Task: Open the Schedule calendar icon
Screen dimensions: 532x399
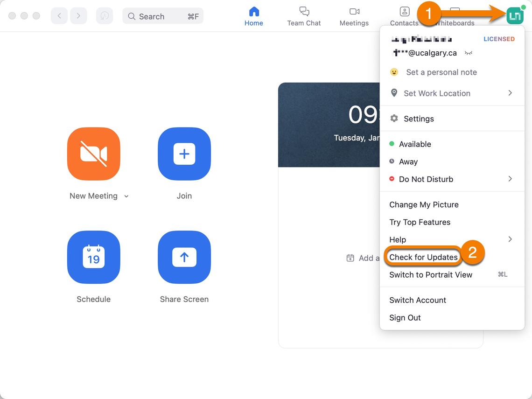Action: point(94,257)
